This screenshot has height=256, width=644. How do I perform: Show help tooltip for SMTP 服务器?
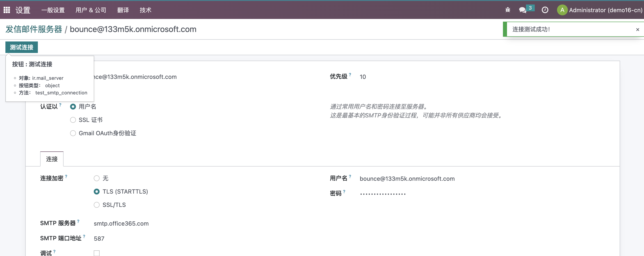(78, 221)
